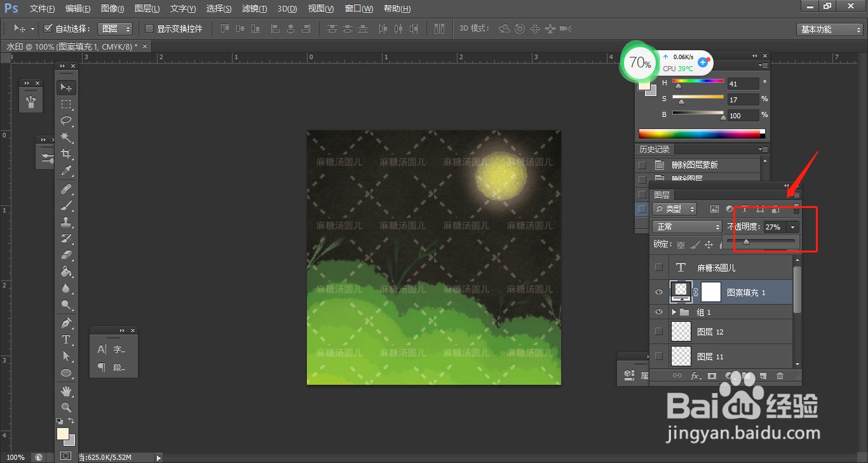Viewport: 868px width, 463px height.
Task: Select the Paint Bucket tool
Action: (x=66, y=272)
